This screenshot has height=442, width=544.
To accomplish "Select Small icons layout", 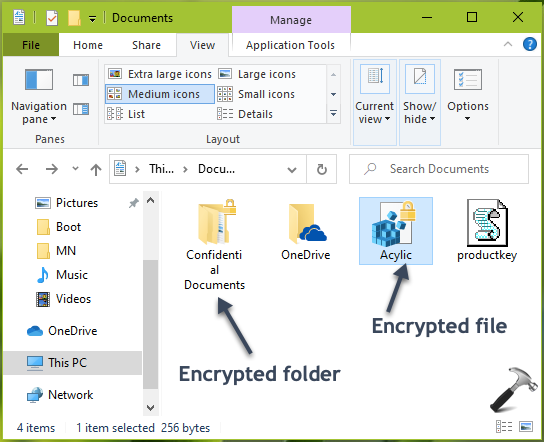I will tap(256, 94).
